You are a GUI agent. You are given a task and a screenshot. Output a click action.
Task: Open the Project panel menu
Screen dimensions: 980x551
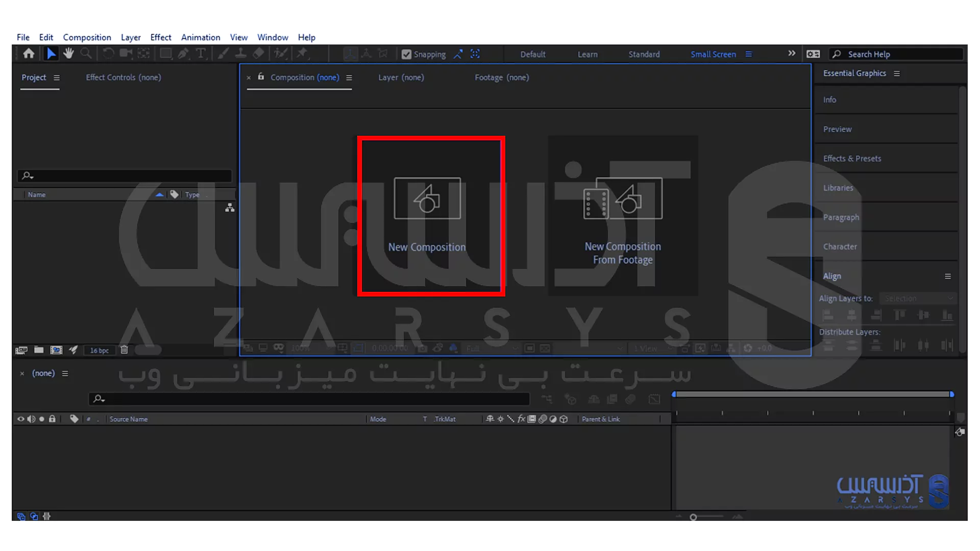pyautogui.click(x=57, y=78)
